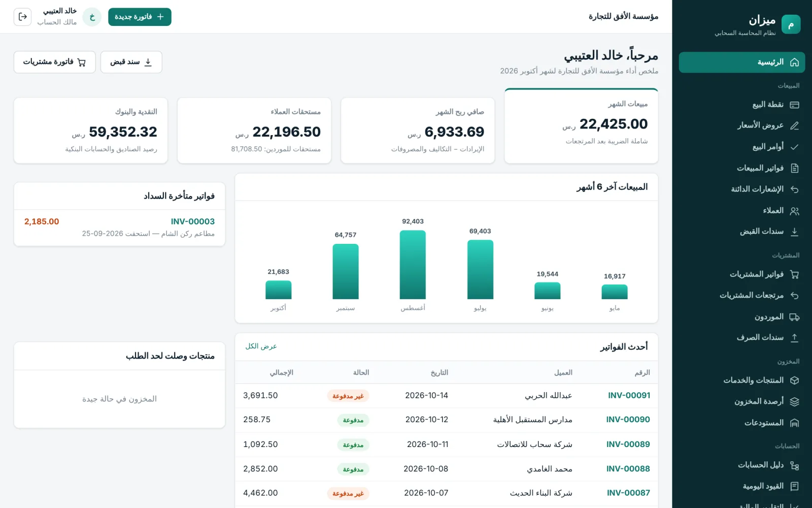Image resolution: width=812 pixels, height=508 pixels.
Task: Click the layers icon for أرصدة المخزون
Action: (794, 402)
